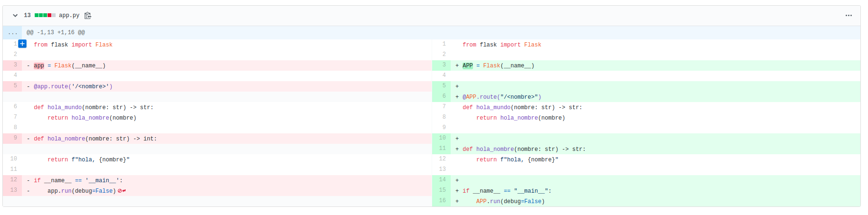868x215 pixels.
Task: Click the changed lines count 13
Action: click(27, 16)
